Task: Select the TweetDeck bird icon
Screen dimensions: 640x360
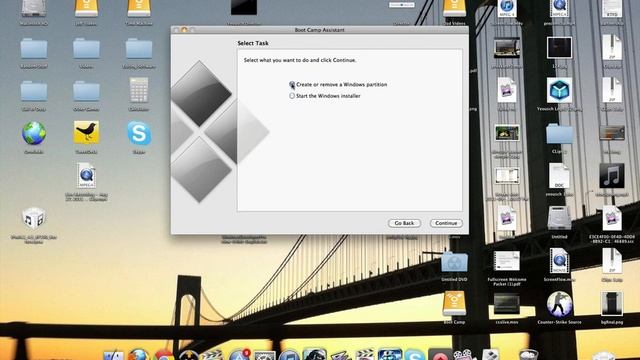Action: [86, 132]
